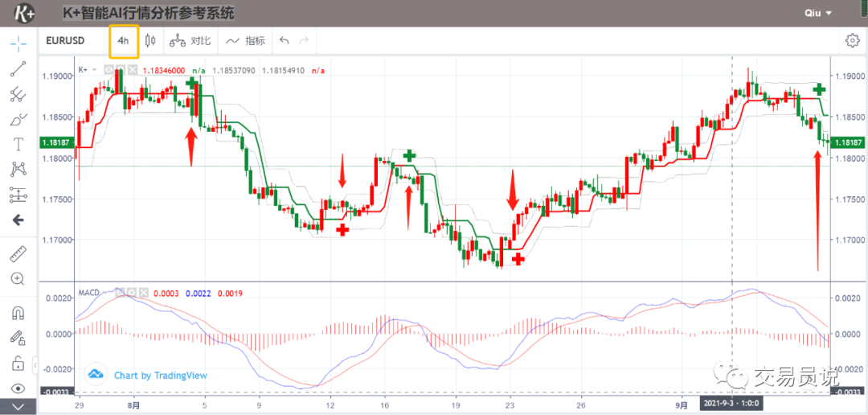Open chart settings gear icon
This screenshot has height=415, width=868.
tap(852, 40)
